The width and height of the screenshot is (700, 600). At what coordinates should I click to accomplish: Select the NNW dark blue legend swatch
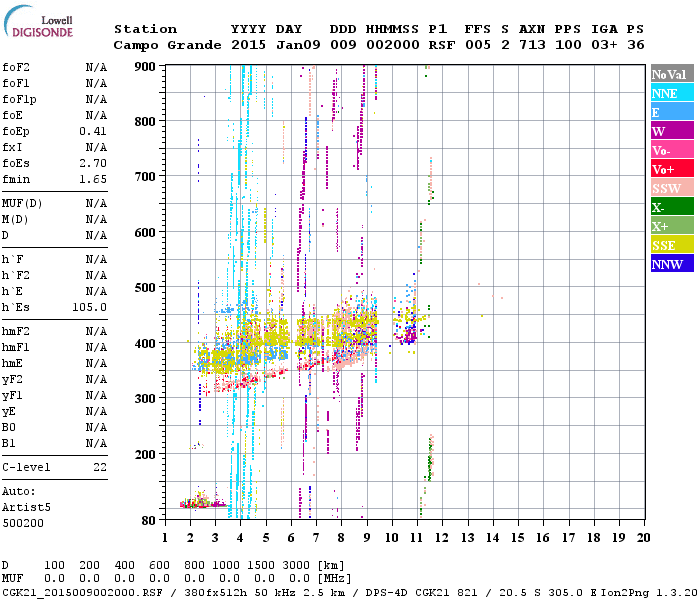click(672, 263)
